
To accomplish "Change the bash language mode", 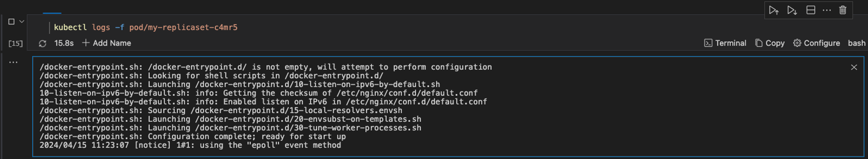I will click(856, 43).
